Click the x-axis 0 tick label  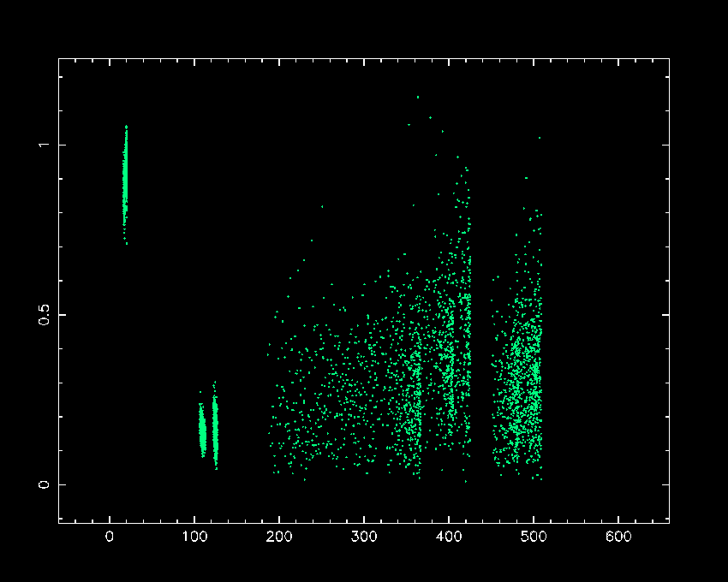coord(109,537)
